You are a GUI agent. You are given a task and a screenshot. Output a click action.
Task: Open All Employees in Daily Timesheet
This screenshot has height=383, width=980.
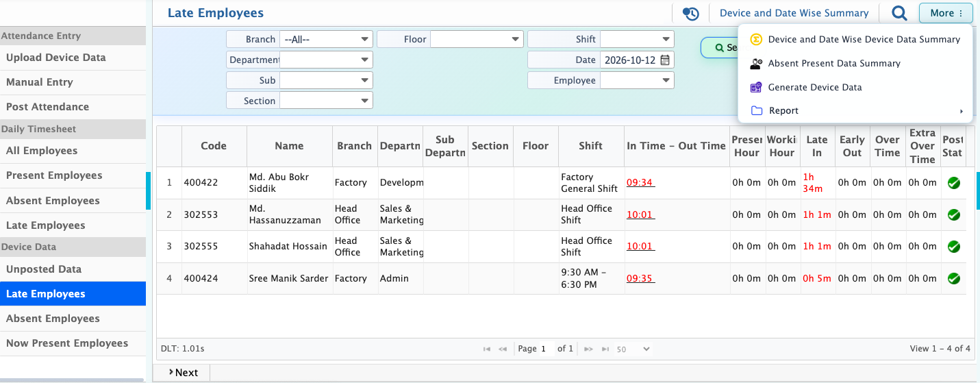point(73,151)
